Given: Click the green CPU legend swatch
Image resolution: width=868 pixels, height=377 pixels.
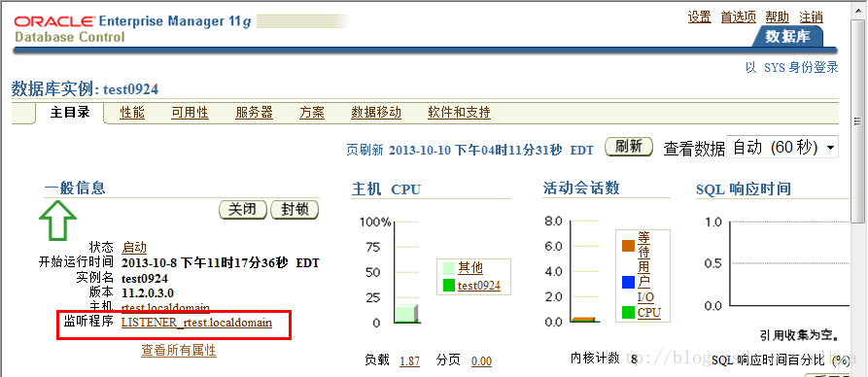Looking at the screenshot, I should (628, 313).
